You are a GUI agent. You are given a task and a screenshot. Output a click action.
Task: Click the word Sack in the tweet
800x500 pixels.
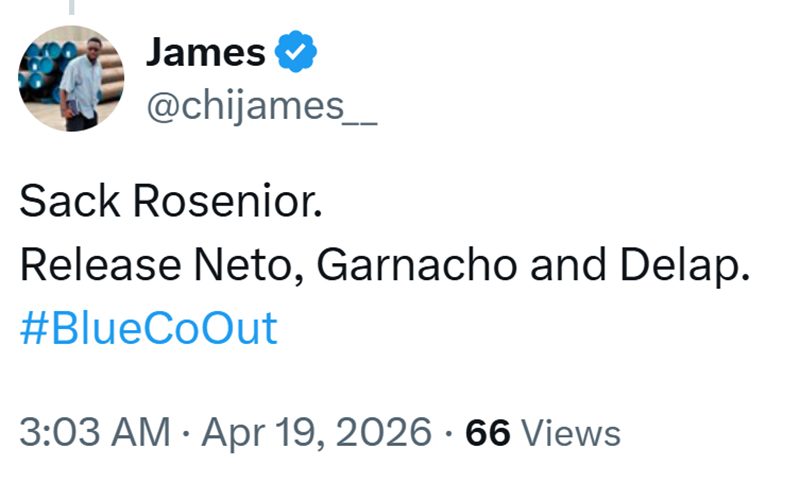click(61, 205)
